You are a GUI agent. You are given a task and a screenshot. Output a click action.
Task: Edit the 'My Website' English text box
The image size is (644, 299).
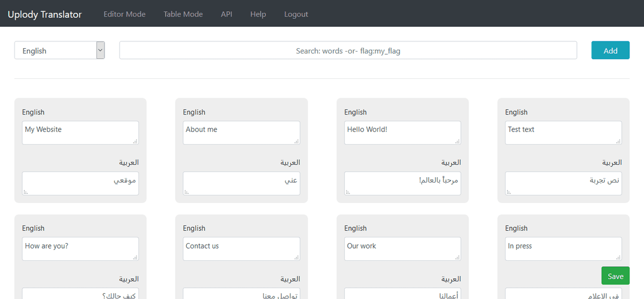[80, 133]
